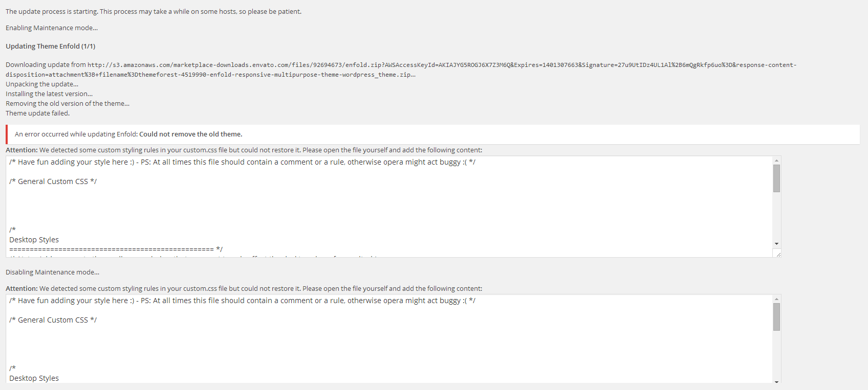The image size is (868, 390).
Task: Click the 'Updating Theme Enfold (1/1)' heading
Action: [50, 47]
